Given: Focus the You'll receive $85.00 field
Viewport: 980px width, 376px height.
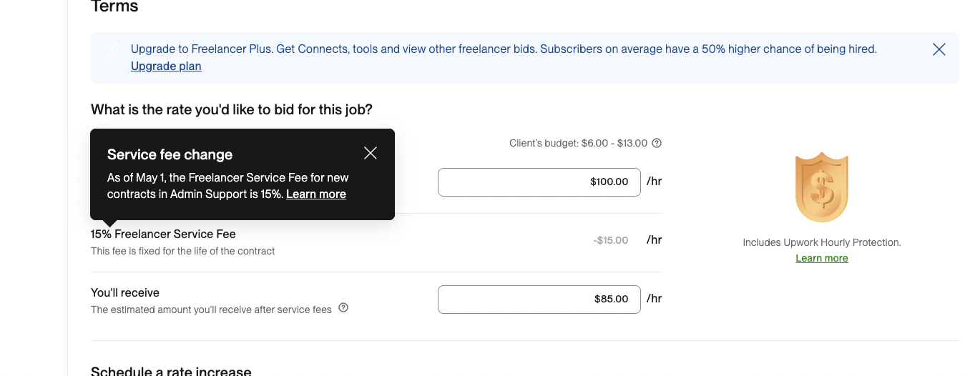Looking at the screenshot, I should pos(539,299).
